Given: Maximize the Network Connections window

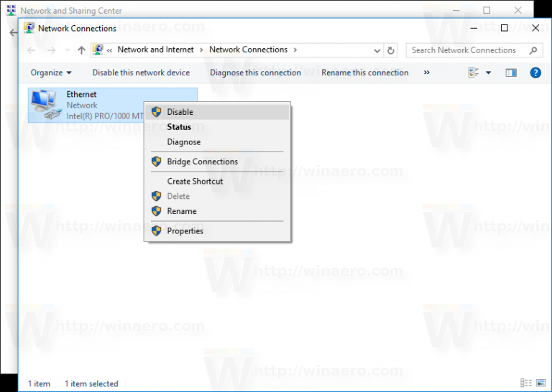Looking at the screenshot, I should coord(504,28).
